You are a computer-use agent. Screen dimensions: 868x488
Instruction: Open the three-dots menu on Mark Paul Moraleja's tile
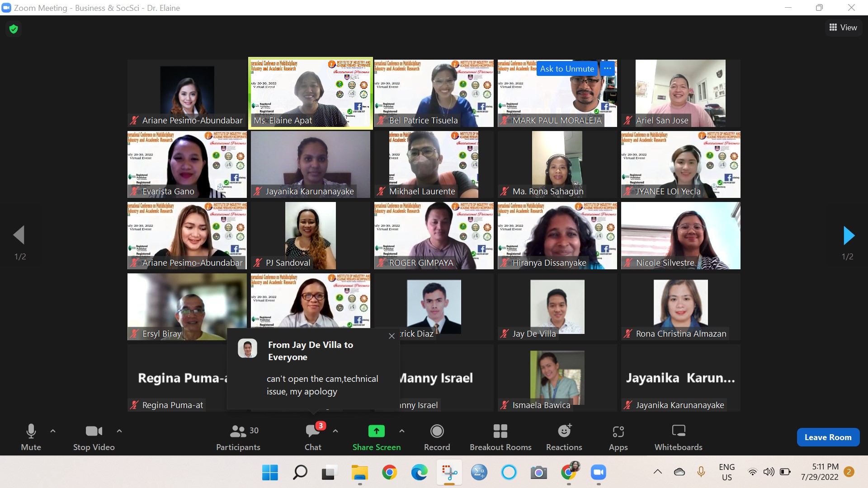coord(608,69)
